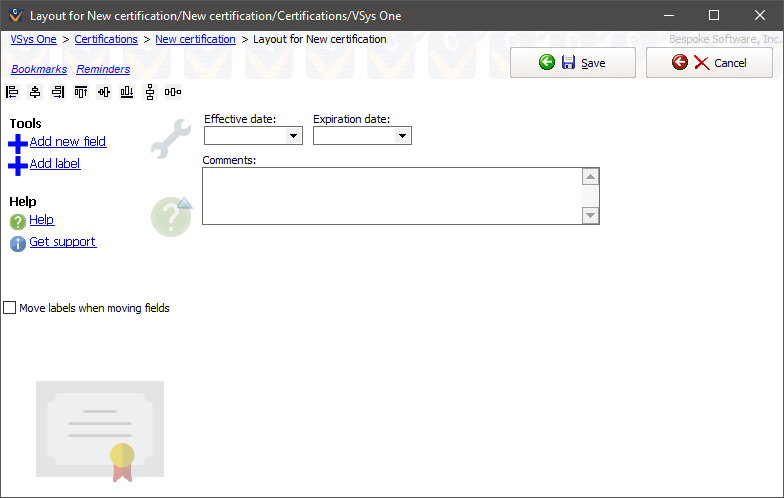
Task: Click the center horizontally alignment icon
Action: pos(35,92)
